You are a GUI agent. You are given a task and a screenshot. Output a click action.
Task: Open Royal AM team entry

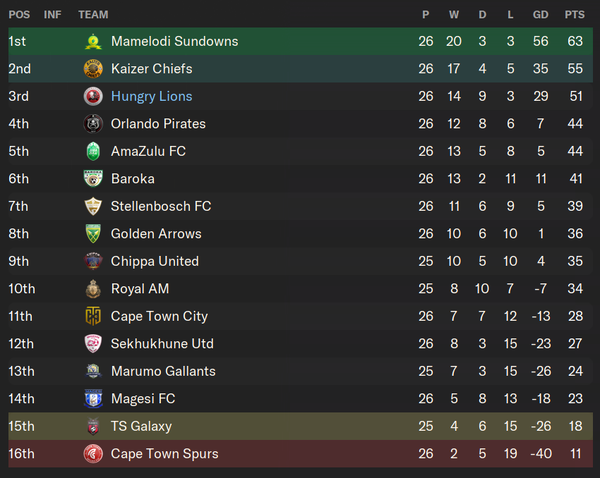[140, 289]
